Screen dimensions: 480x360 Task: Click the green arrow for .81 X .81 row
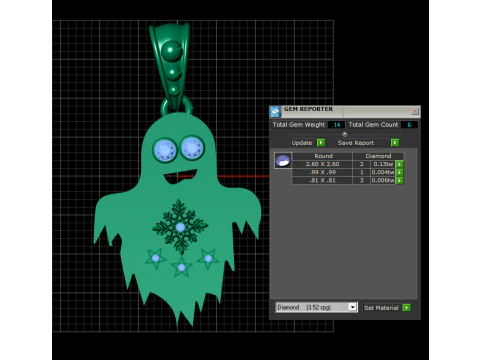(x=399, y=181)
